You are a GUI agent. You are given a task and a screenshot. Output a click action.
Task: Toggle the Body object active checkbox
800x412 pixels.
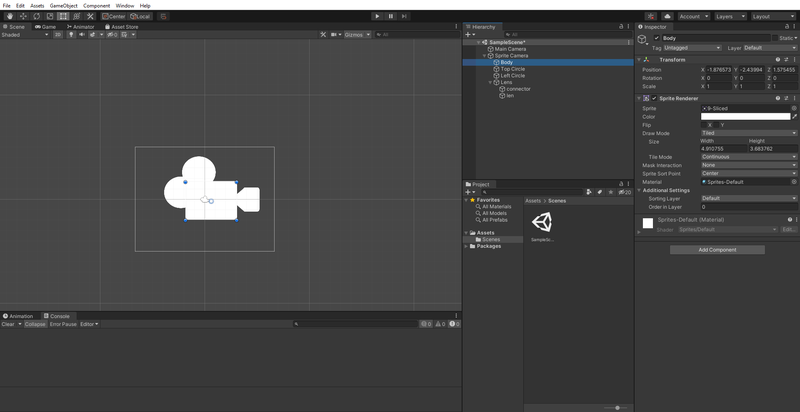click(656, 37)
